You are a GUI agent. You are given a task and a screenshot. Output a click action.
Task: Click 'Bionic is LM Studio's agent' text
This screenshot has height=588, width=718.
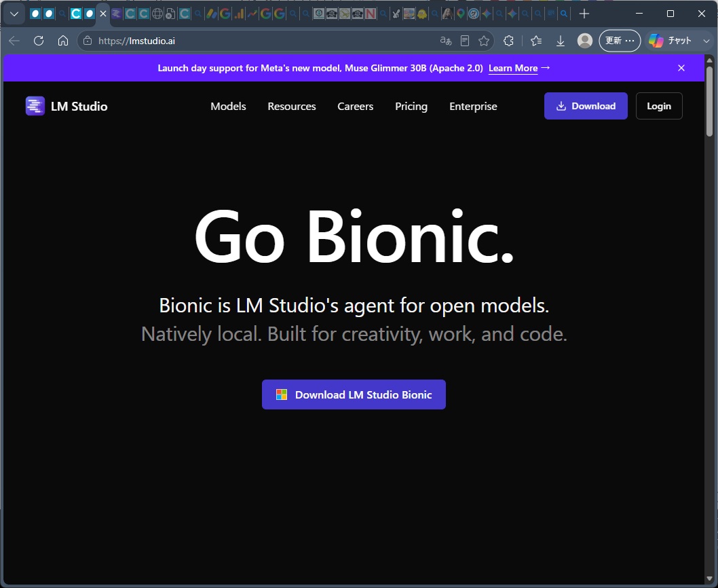click(x=354, y=306)
